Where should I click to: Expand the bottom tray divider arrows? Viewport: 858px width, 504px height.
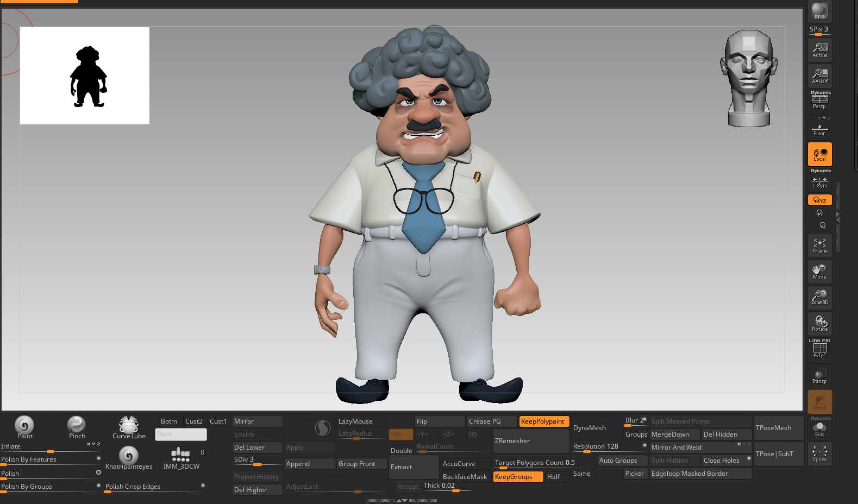(x=402, y=501)
